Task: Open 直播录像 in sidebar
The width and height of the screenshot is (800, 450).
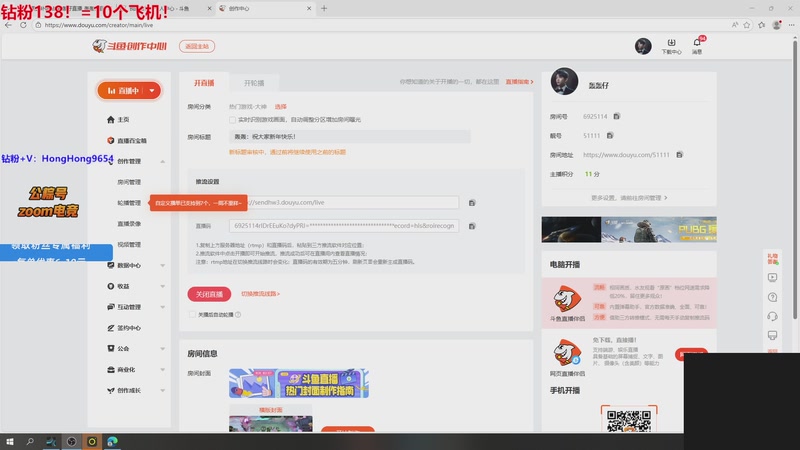Action: click(x=129, y=224)
